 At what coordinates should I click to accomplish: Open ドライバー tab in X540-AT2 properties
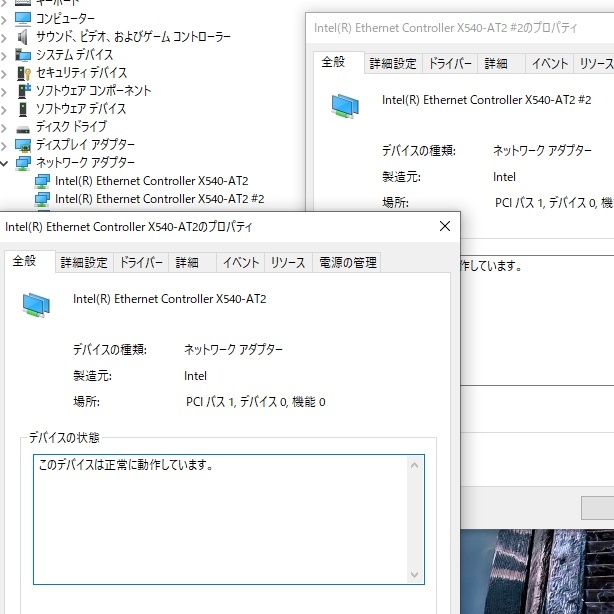(x=141, y=262)
